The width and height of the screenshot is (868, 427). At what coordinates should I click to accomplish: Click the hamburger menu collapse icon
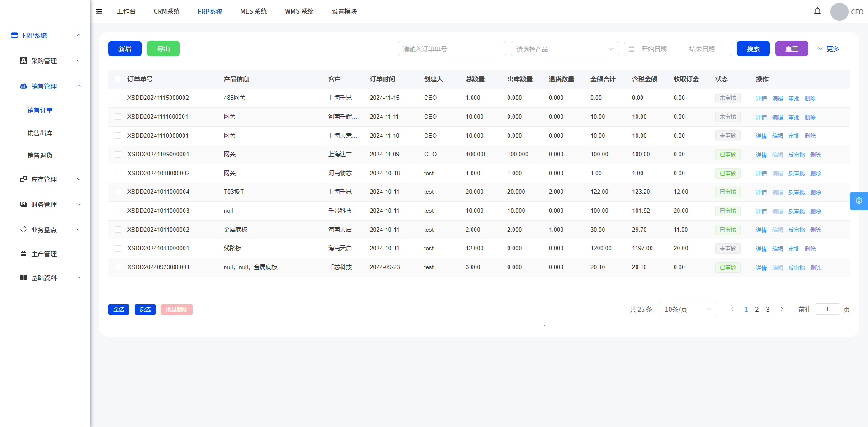pyautogui.click(x=99, y=12)
